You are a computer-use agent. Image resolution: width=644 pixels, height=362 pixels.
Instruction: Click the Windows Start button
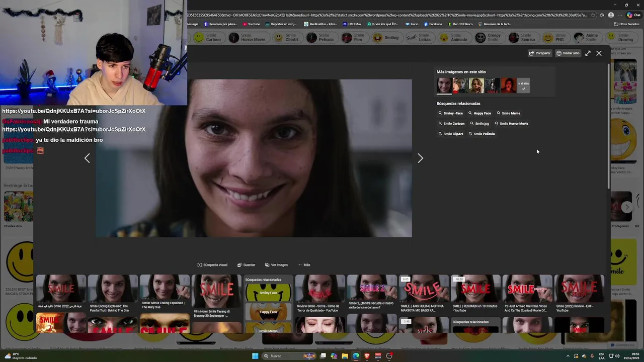click(x=255, y=356)
